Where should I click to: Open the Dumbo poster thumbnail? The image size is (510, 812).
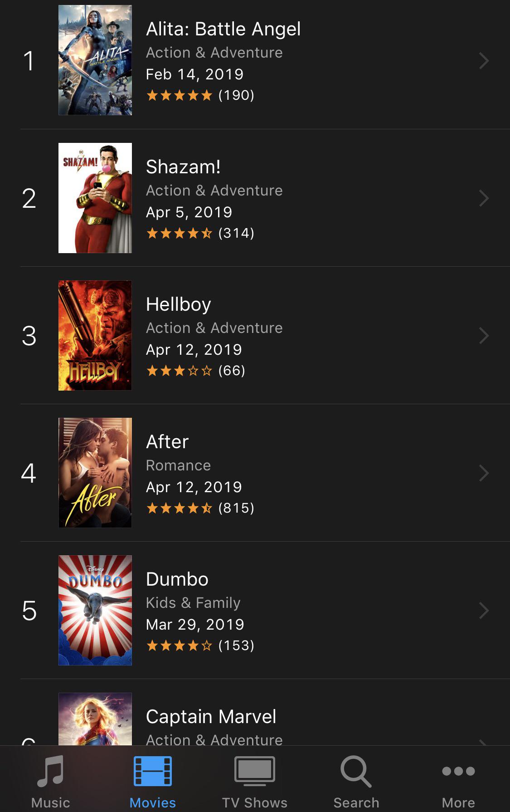pyautogui.click(x=95, y=610)
